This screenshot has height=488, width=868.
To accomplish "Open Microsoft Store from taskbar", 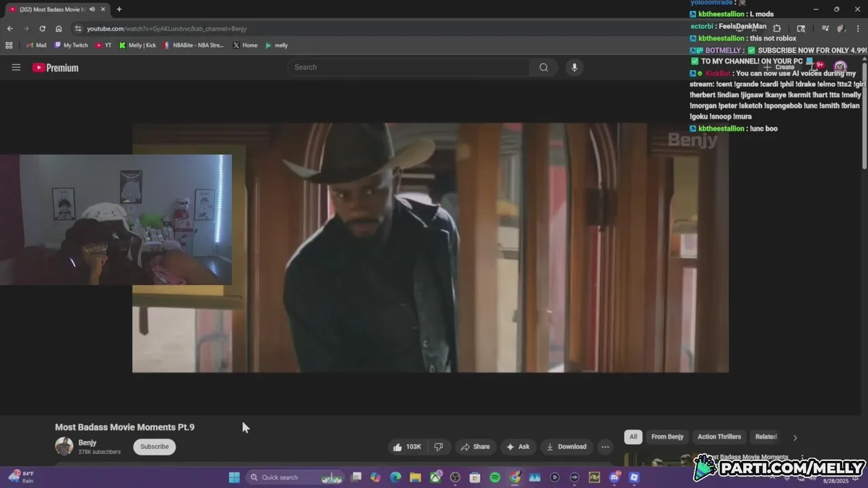I will coord(475,477).
